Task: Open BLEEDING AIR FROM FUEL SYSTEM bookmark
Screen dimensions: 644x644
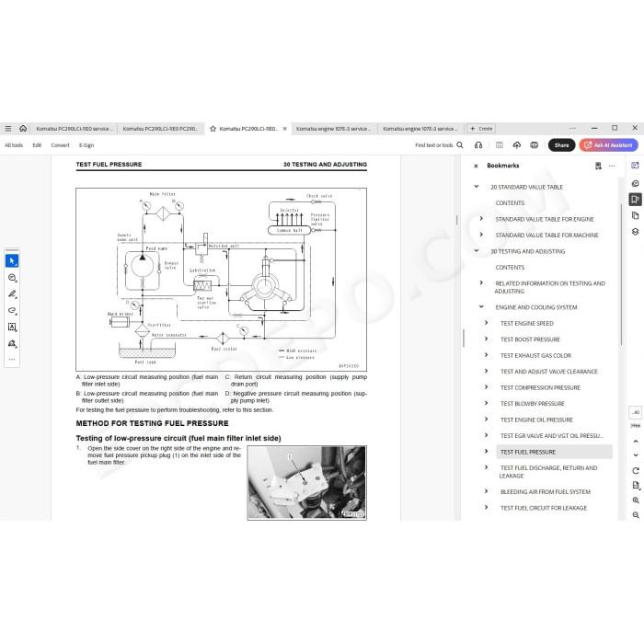Action: (545, 492)
